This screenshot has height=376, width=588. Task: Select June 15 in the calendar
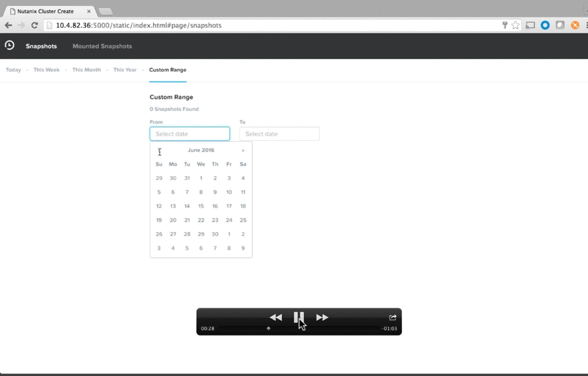[201, 206]
